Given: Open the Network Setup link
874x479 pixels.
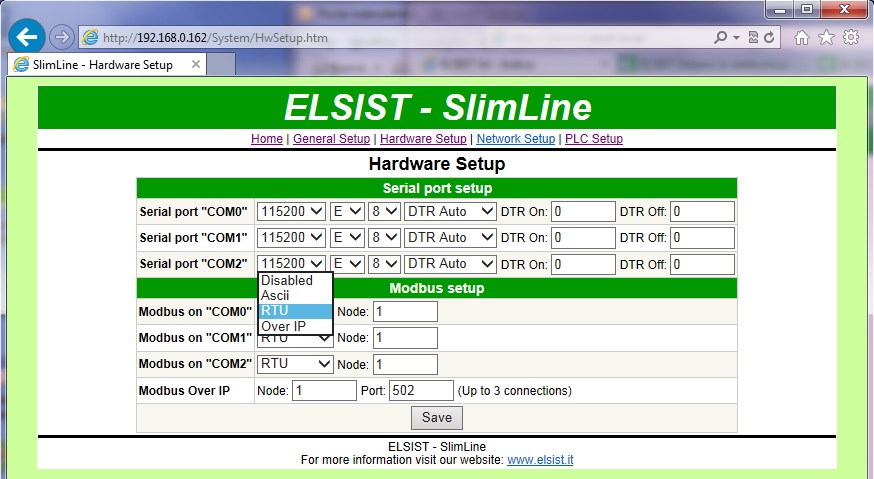Looking at the screenshot, I should [516, 139].
